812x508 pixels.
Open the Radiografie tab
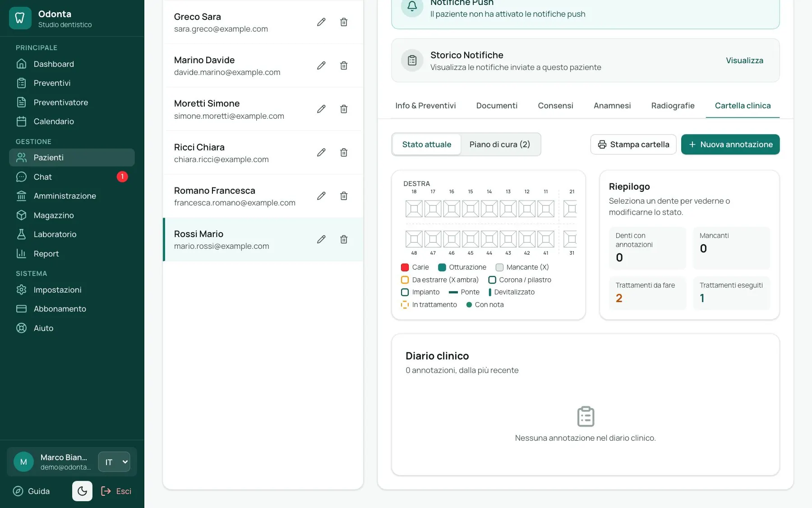pos(673,106)
